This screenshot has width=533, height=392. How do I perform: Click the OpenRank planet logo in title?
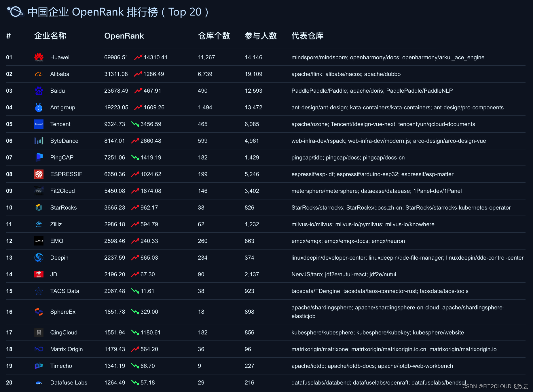[15, 12]
